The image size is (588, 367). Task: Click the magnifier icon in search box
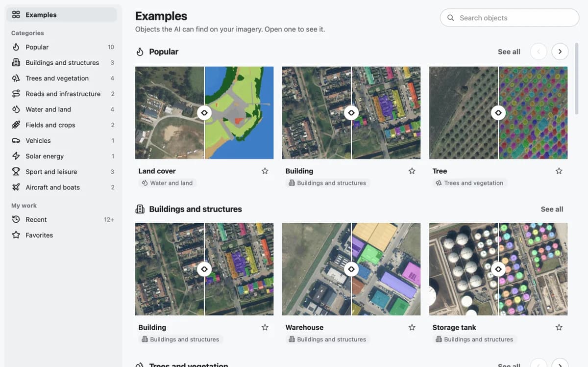[x=451, y=18]
